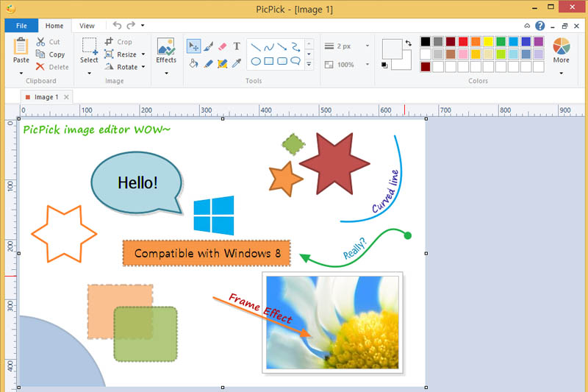Select the Compatible with Windows 8 box
The width and height of the screenshot is (588, 392).
207,253
